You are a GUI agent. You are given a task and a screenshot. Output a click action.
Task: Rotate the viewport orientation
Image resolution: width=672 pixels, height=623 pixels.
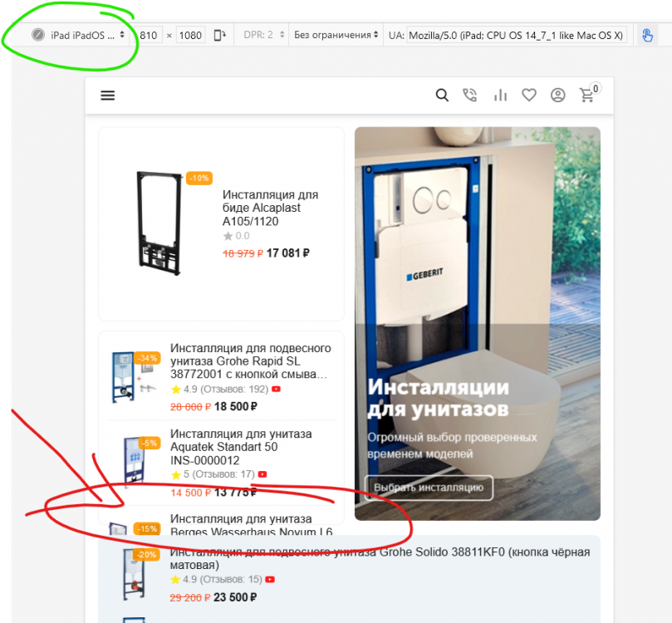pyautogui.click(x=219, y=35)
